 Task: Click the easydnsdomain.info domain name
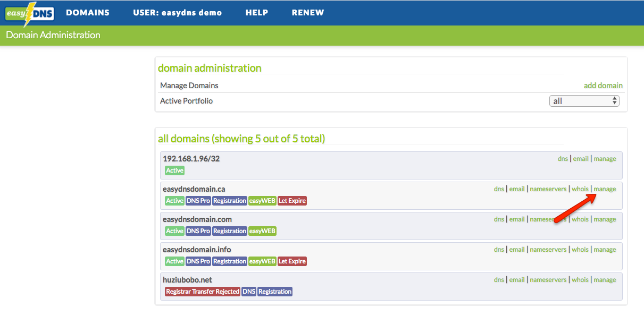[x=197, y=250]
